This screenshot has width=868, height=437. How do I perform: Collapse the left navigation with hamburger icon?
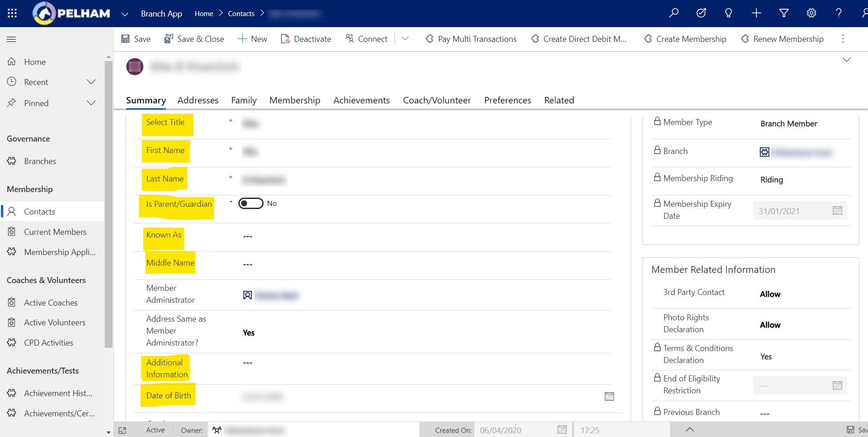point(11,39)
